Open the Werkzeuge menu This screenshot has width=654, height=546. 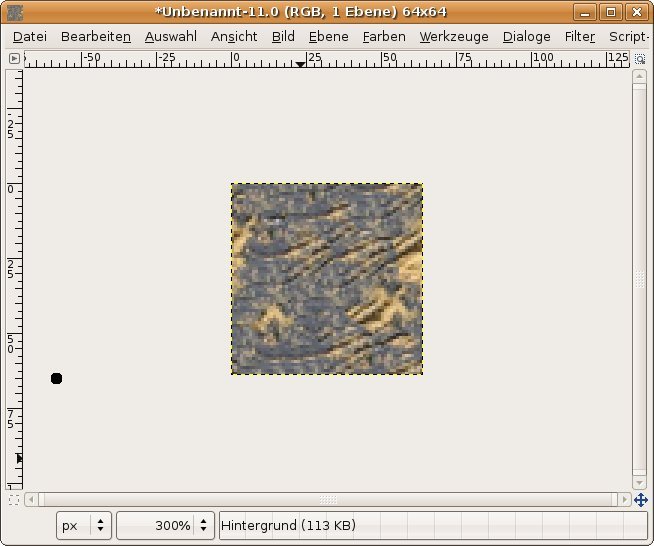click(454, 37)
